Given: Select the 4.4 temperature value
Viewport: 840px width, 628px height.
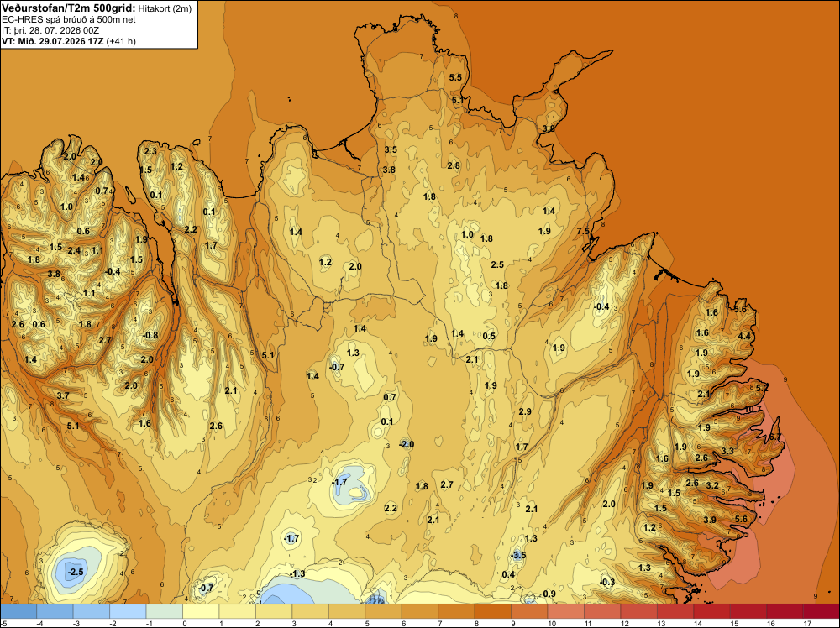Looking at the screenshot, I should [744, 336].
